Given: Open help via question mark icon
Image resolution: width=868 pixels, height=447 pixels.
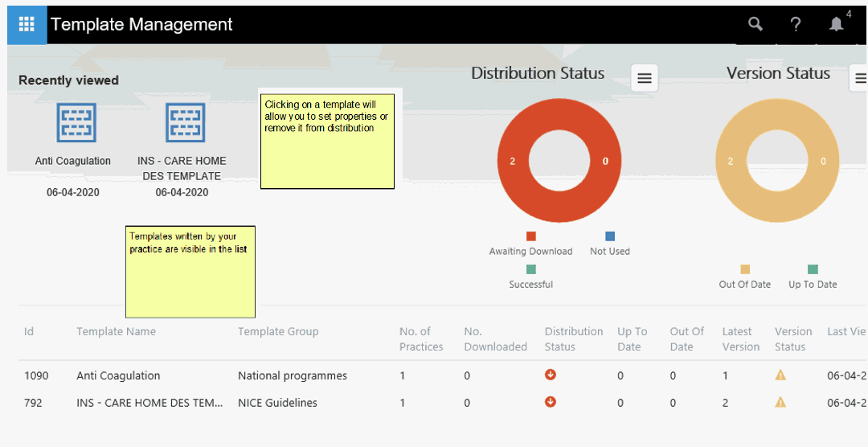Looking at the screenshot, I should click(795, 24).
